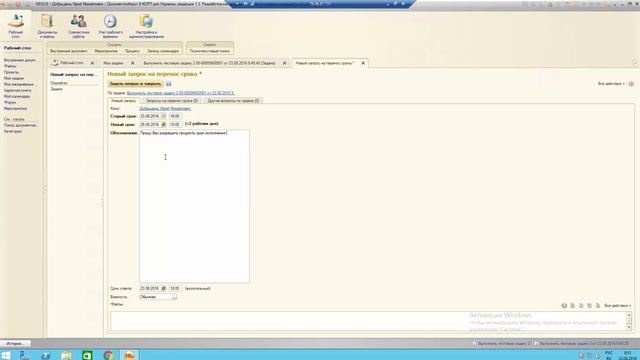Viewport: 640px width, 360px height.
Task: Click Задать вопрос и закрыть button
Action: (x=135, y=84)
